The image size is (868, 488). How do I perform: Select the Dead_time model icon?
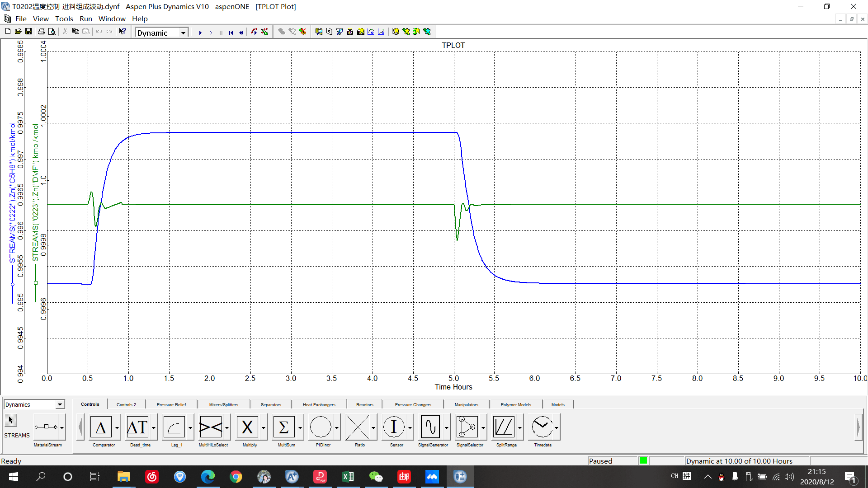[x=138, y=427]
